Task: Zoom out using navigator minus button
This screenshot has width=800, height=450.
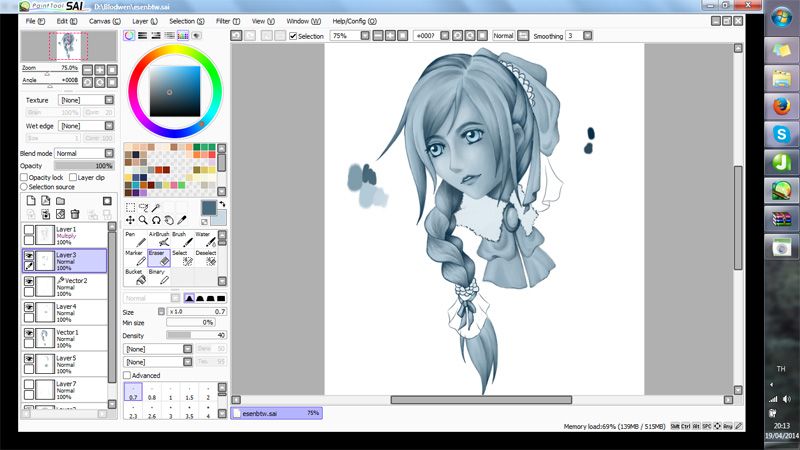Action: 87,70
